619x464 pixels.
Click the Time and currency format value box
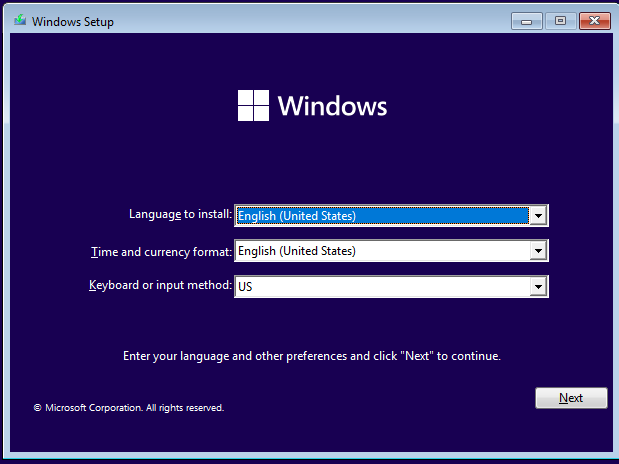[x=381, y=251]
